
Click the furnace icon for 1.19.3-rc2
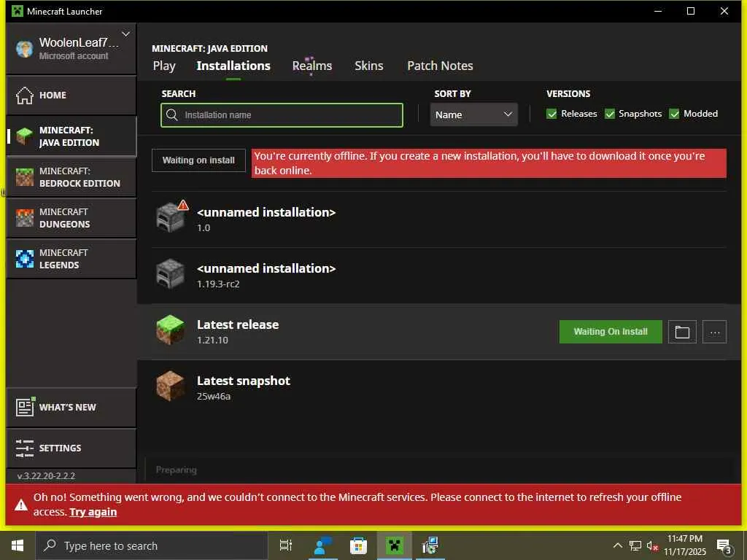(170, 274)
